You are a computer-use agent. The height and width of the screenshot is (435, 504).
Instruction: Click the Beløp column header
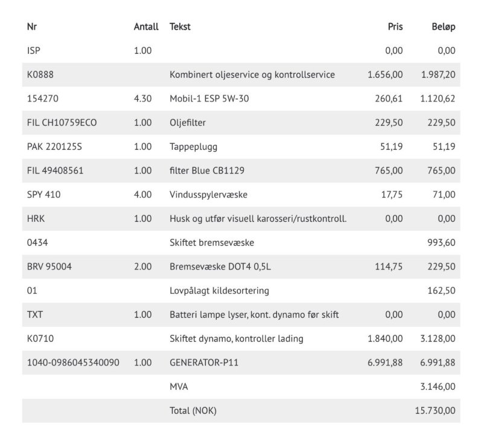pyautogui.click(x=443, y=27)
